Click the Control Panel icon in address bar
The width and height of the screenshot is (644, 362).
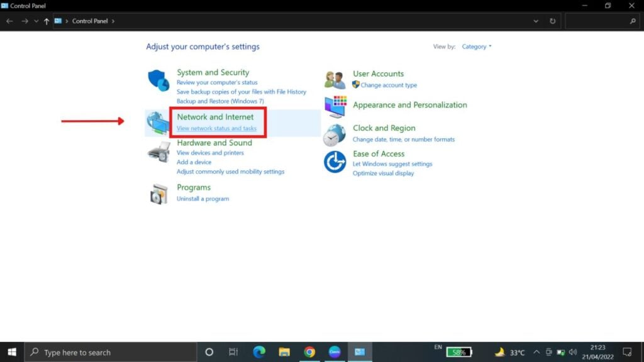(x=58, y=21)
